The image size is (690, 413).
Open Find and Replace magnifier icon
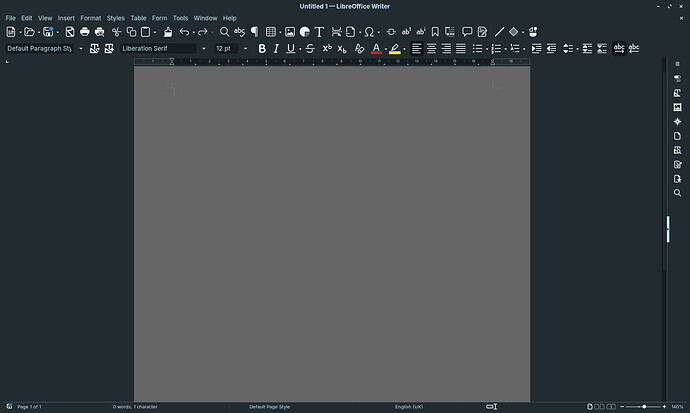224,32
